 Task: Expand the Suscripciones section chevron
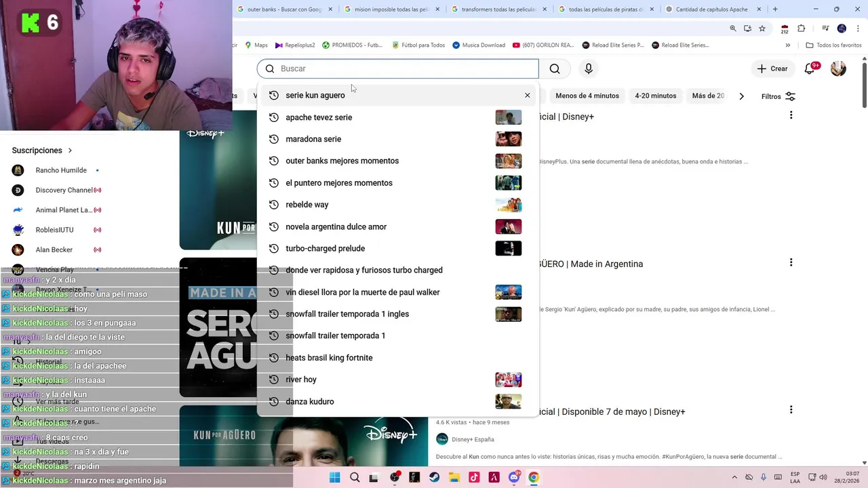pos(70,150)
